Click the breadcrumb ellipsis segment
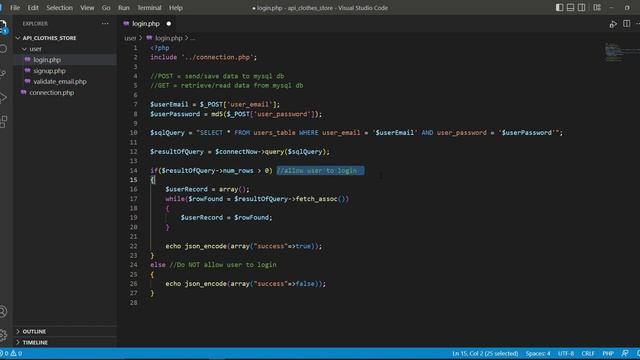Image resolution: width=640 pixels, height=360 pixels. click(193, 38)
